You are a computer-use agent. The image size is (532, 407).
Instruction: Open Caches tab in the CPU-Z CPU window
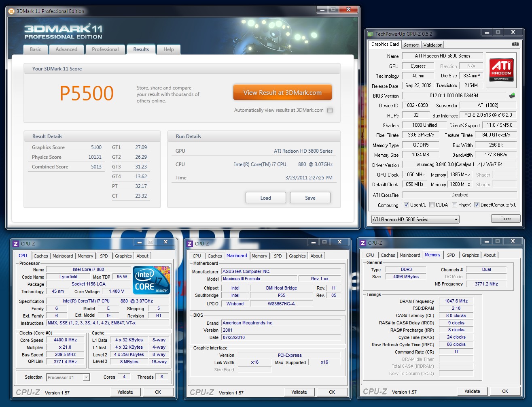[x=41, y=256]
